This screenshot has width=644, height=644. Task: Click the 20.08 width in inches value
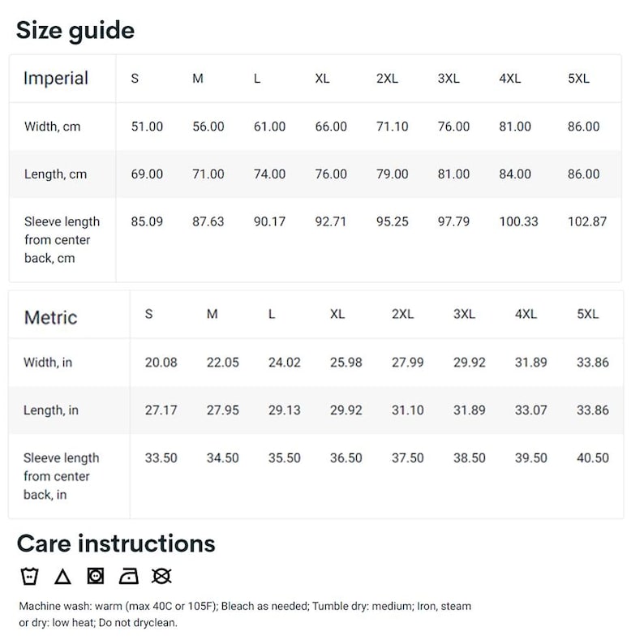161,363
